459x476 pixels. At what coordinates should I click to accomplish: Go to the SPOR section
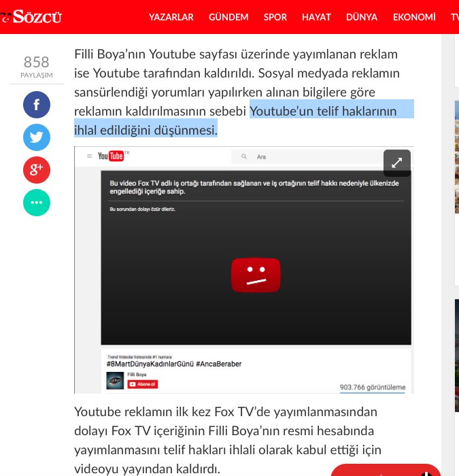(275, 17)
